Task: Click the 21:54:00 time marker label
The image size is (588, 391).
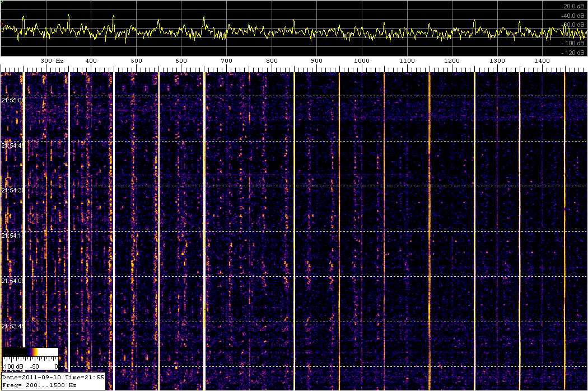Action: tap(12, 281)
